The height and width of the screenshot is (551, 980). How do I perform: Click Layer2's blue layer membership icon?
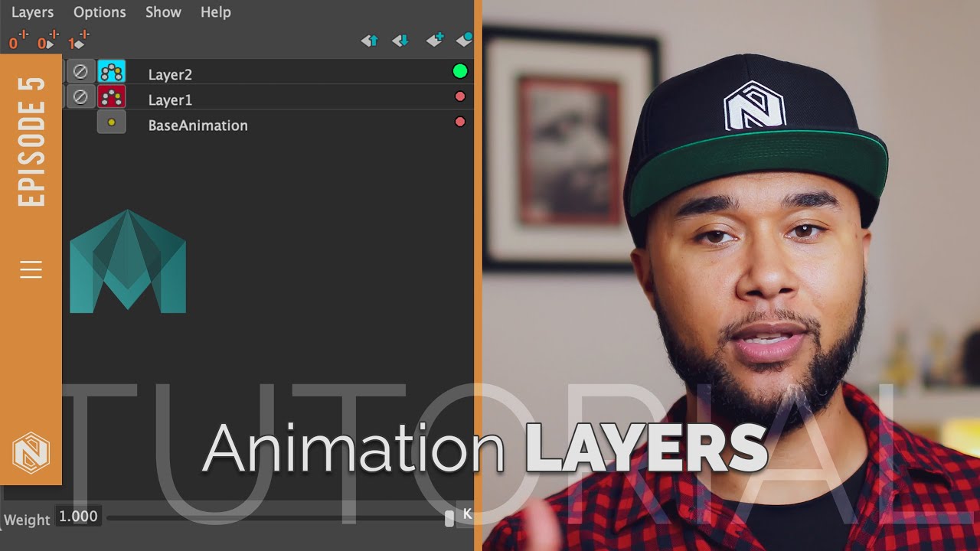pos(112,71)
